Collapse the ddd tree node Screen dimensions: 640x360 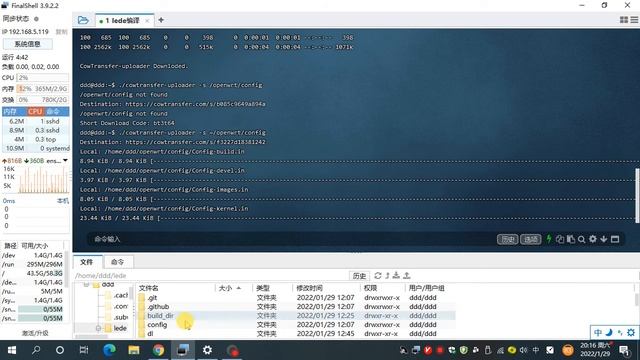(x=86, y=284)
